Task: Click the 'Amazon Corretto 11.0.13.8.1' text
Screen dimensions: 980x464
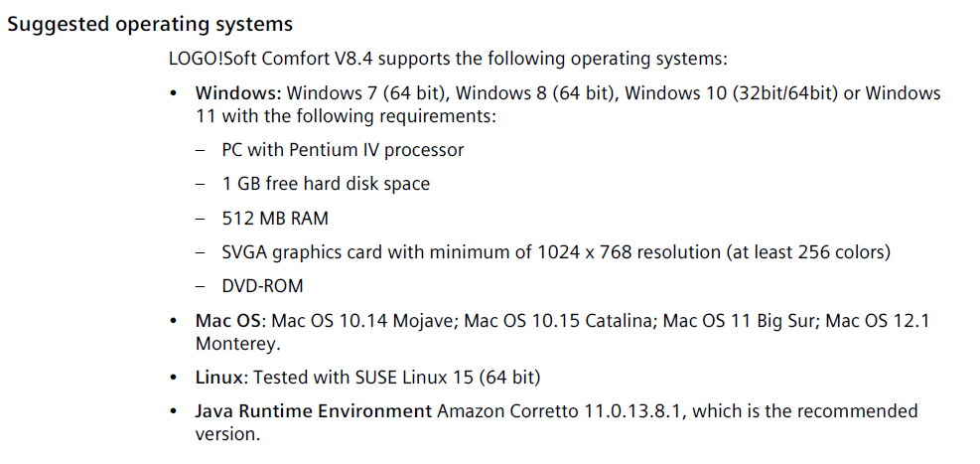Action: coord(559,411)
